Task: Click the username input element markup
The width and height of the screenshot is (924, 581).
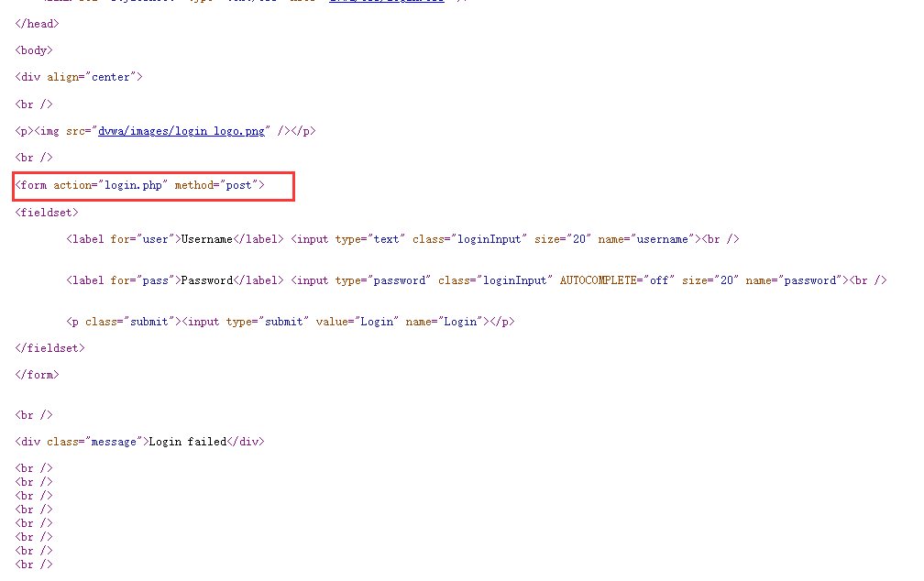Action: 513,238
